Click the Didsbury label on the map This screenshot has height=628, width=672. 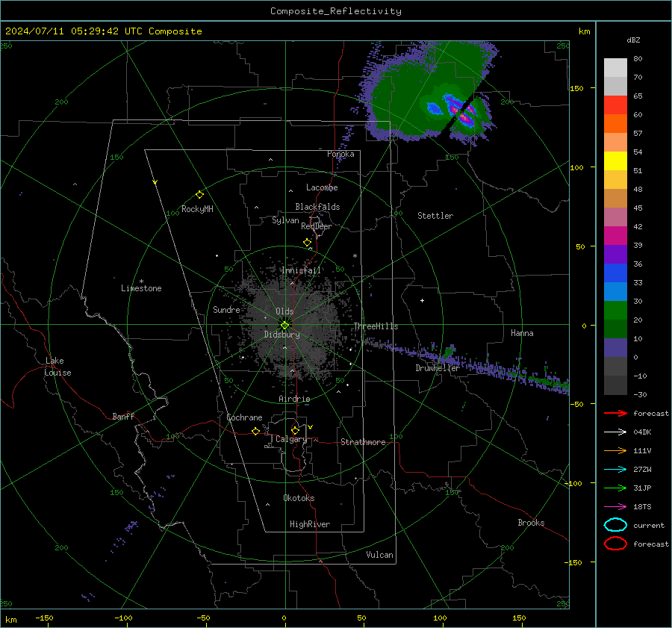281,335
